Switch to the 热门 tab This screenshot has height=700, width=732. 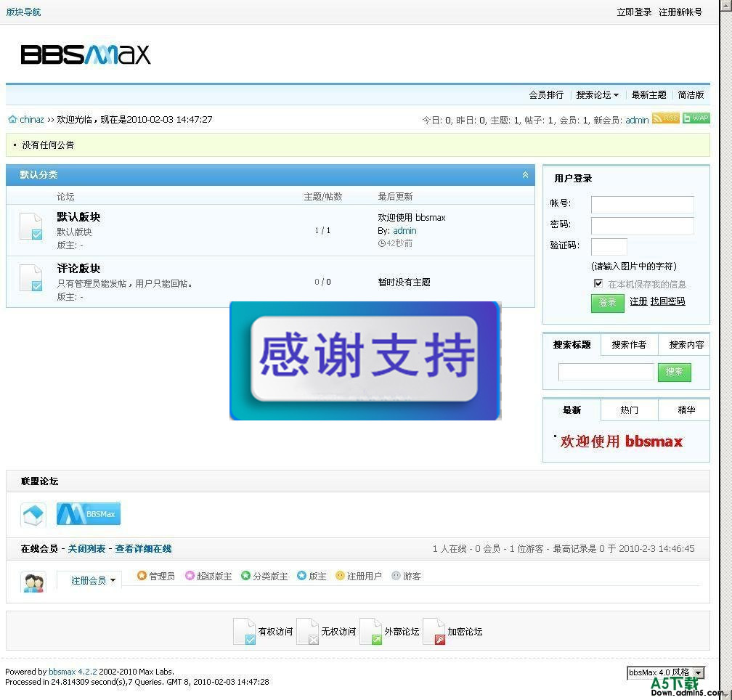(x=629, y=410)
